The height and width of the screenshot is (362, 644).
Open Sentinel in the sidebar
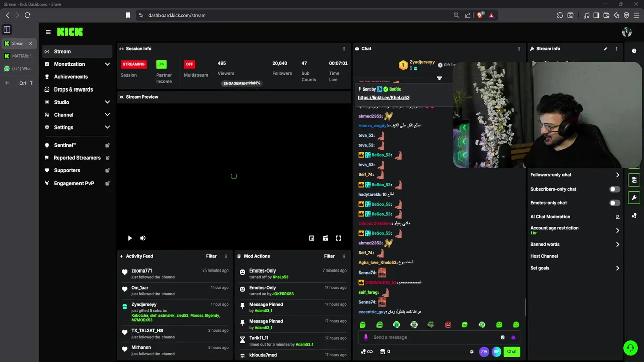pos(76,145)
